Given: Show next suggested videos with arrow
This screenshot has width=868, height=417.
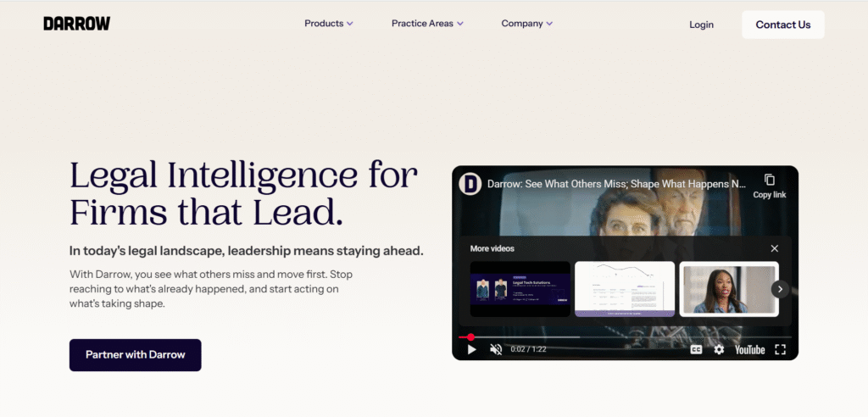Looking at the screenshot, I should click(x=780, y=289).
